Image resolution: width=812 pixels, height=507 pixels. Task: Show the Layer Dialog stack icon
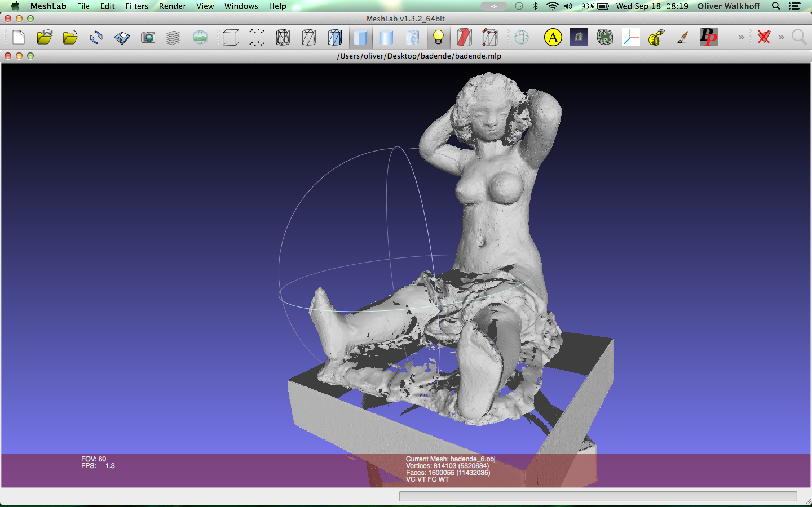(x=173, y=37)
